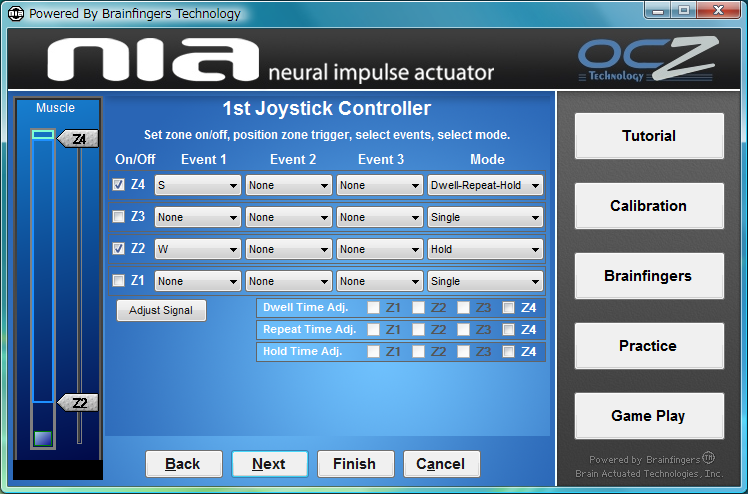
Task: Check Repeat Time Adj. Z4 box
Action: coord(509,329)
